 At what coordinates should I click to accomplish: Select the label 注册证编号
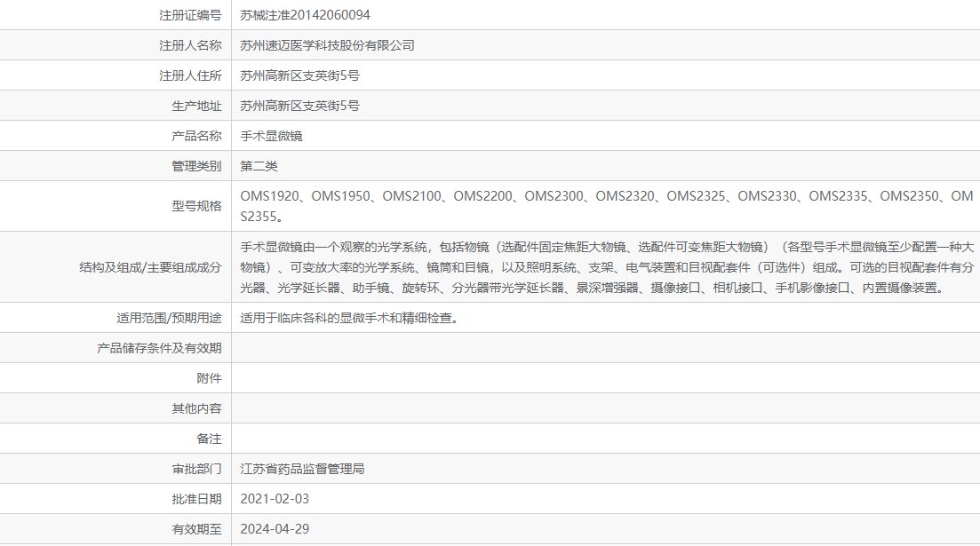[190, 15]
